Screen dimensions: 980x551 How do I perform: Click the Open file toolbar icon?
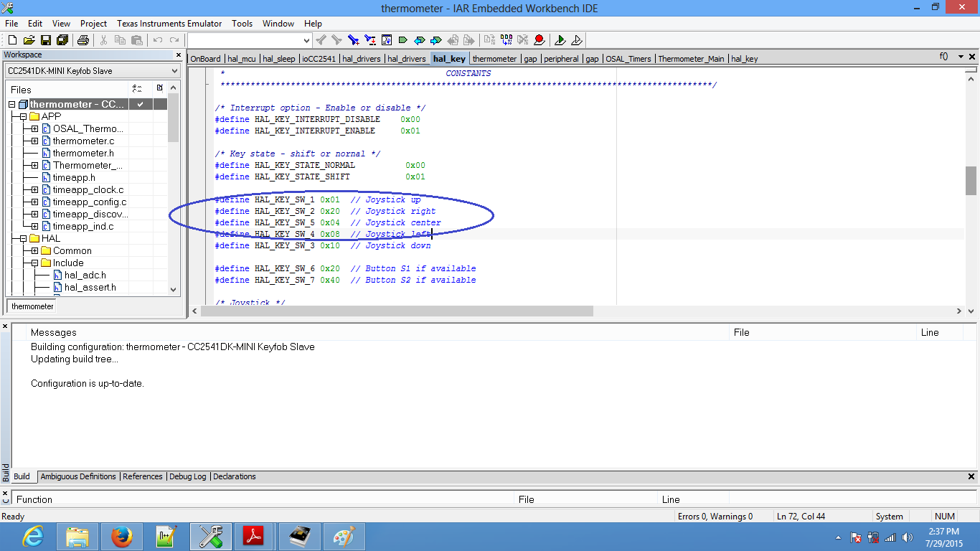29,40
